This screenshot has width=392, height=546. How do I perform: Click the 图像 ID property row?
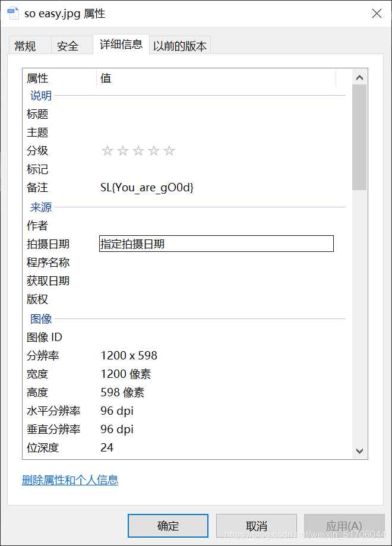coord(186,337)
